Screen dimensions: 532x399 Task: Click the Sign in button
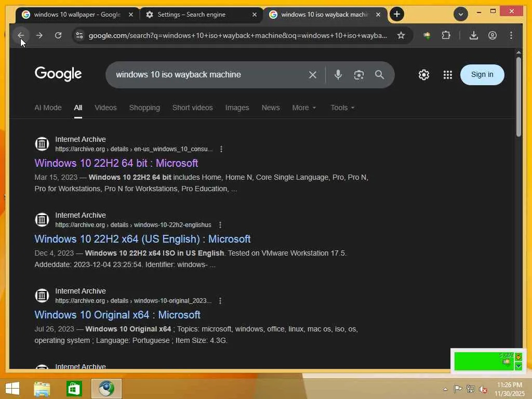coord(482,75)
